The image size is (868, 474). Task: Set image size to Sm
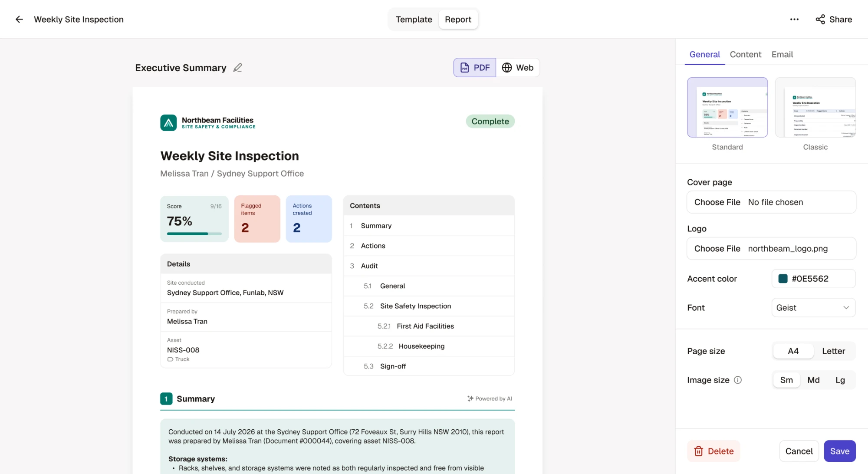pyautogui.click(x=786, y=380)
